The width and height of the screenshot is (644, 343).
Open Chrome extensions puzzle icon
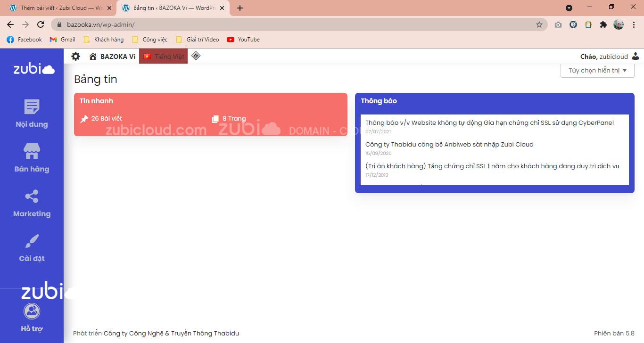pos(603,24)
